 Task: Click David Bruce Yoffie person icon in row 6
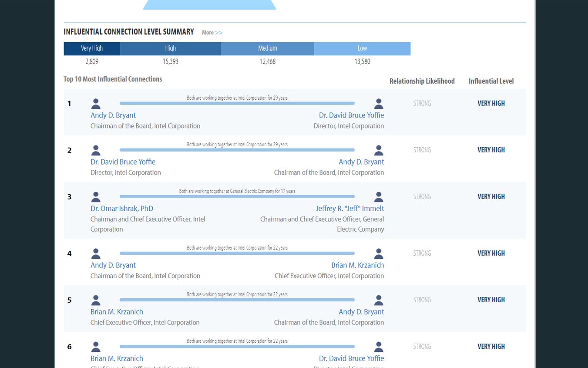click(x=379, y=347)
